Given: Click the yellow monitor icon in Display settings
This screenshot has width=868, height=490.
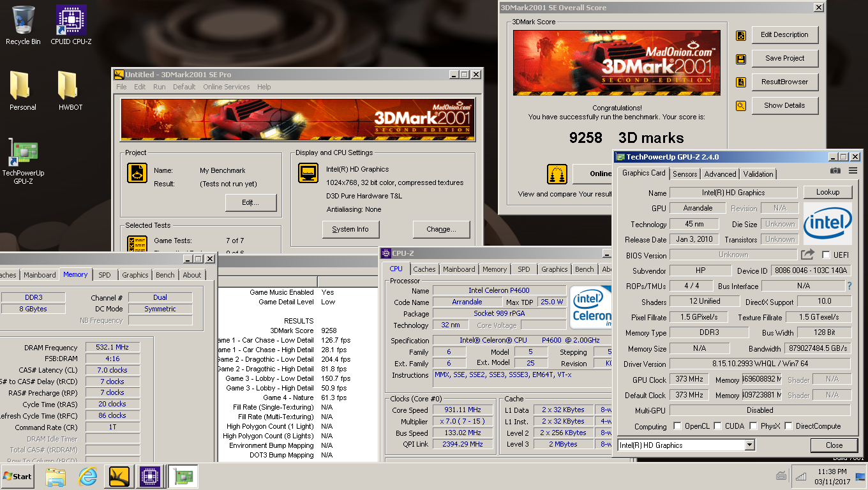Looking at the screenshot, I should click(309, 173).
